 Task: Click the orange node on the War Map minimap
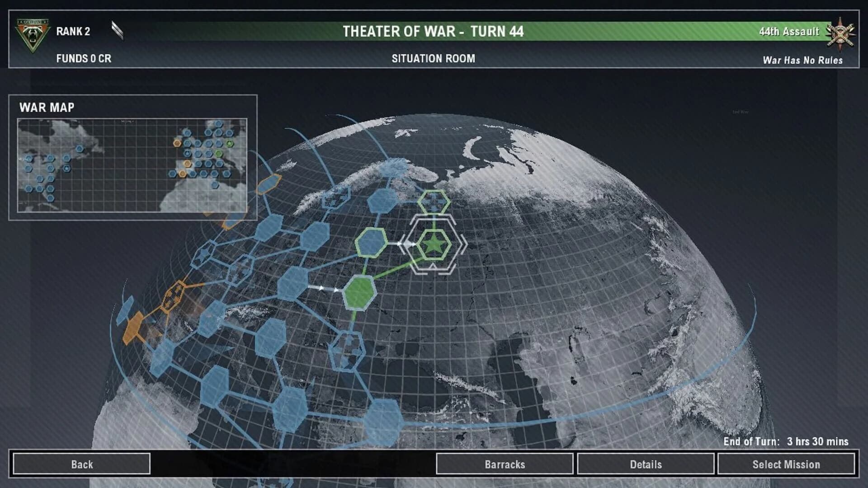coord(178,143)
